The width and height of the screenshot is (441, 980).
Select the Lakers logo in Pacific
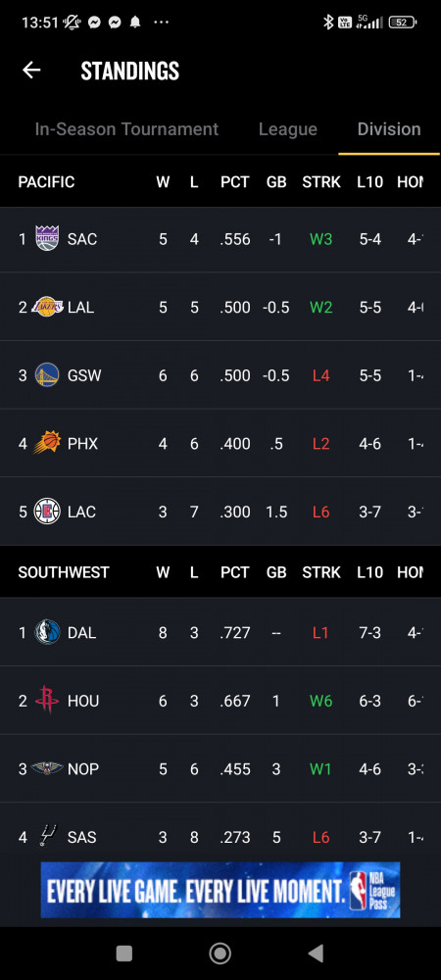click(47, 307)
